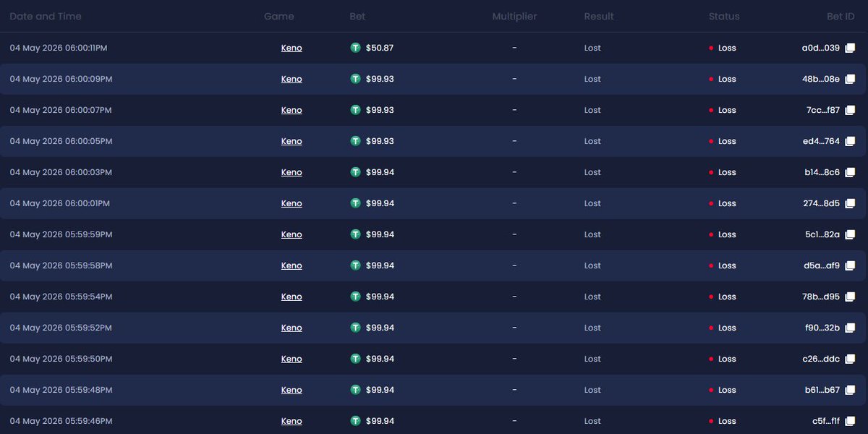
Task: Click Tether icon in 06:00:03PM row
Action: pos(355,172)
